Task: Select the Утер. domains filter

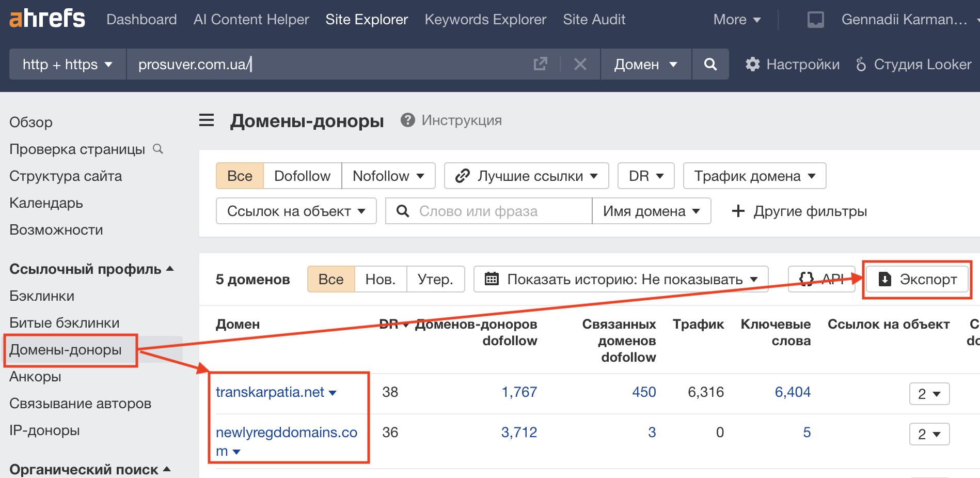Action: (x=435, y=279)
